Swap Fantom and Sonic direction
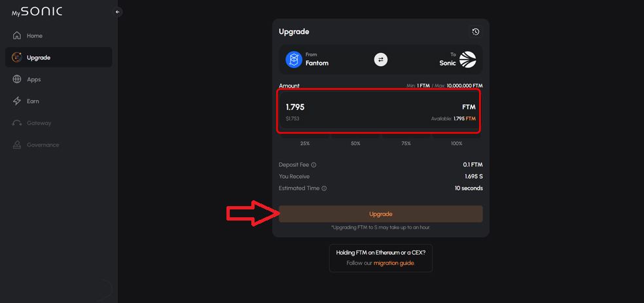This screenshot has width=644, height=303. pyautogui.click(x=381, y=60)
